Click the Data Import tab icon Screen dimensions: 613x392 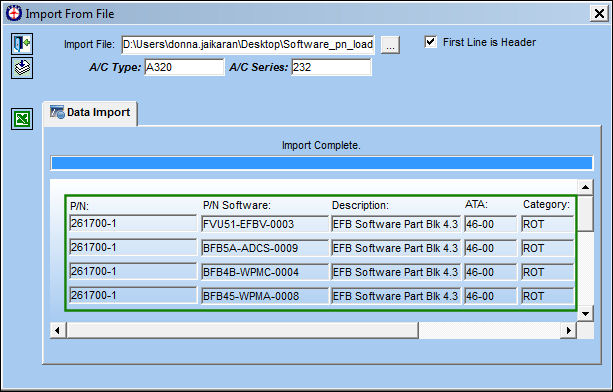57,112
